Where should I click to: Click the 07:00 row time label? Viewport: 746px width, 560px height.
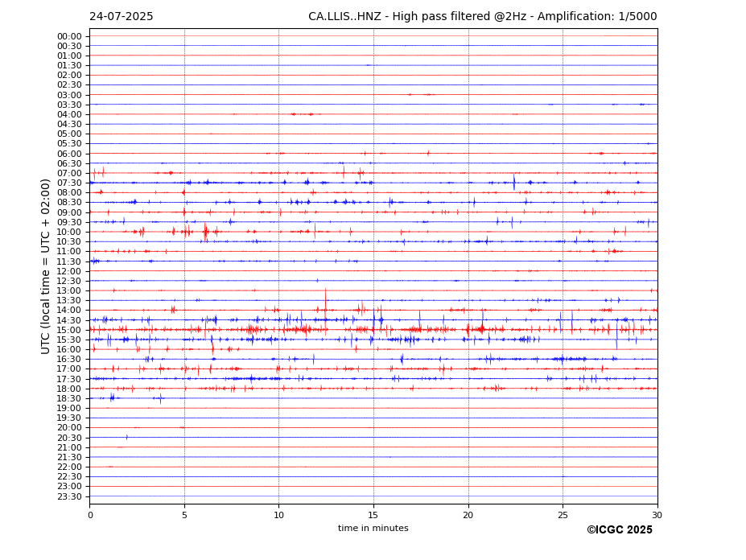pos(69,174)
